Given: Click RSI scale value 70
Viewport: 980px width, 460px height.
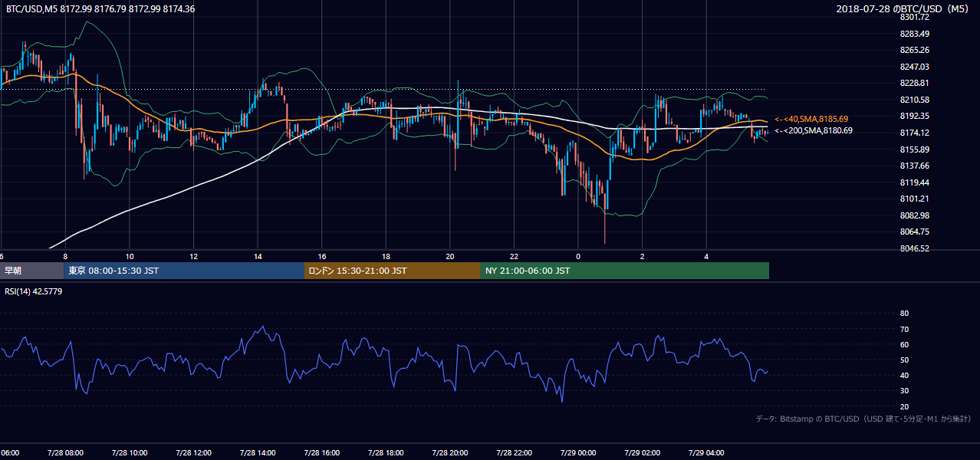Looking at the screenshot, I should (x=904, y=330).
